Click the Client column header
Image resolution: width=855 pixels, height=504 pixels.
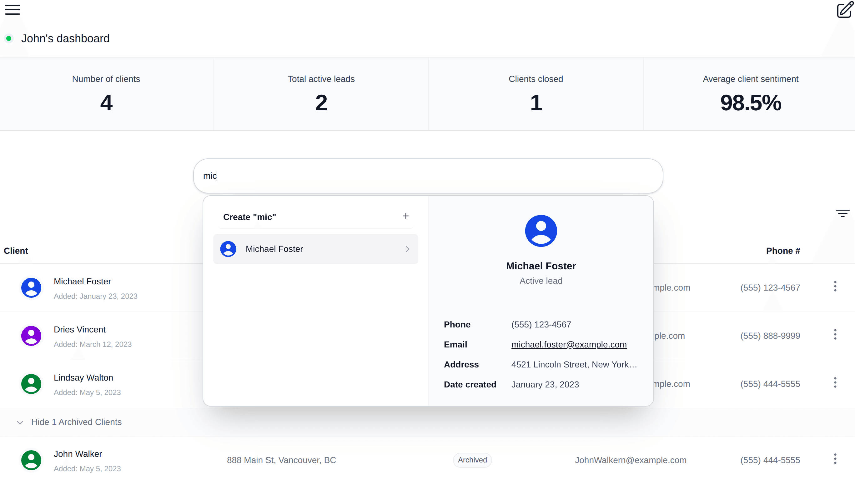click(x=16, y=251)
